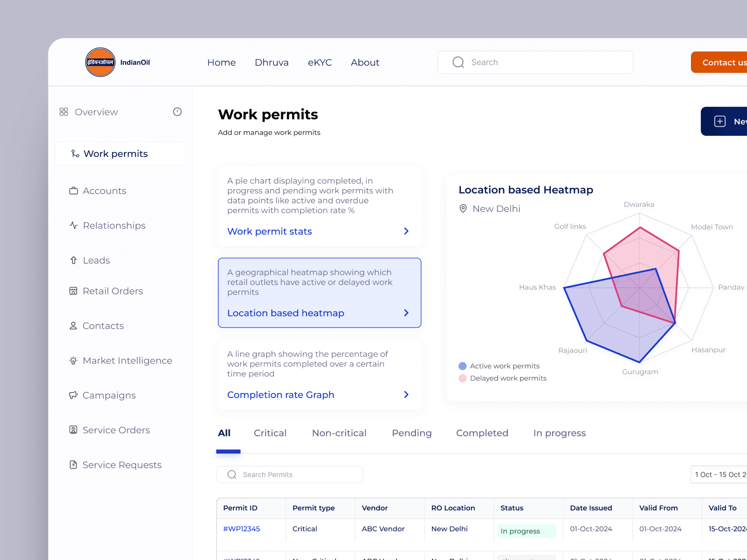Expand the Work permit stats chevron

click(x=406, y=231)
